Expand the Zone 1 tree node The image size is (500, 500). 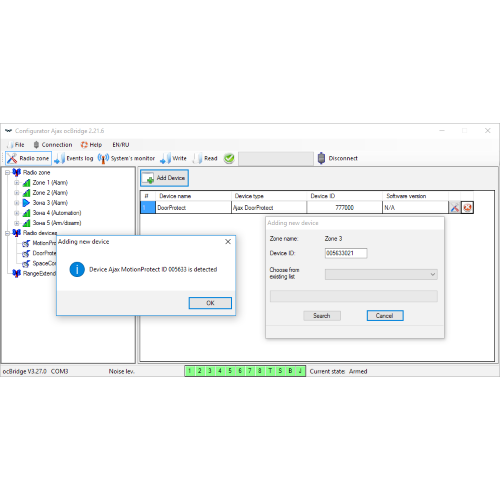tap(16, 183)
